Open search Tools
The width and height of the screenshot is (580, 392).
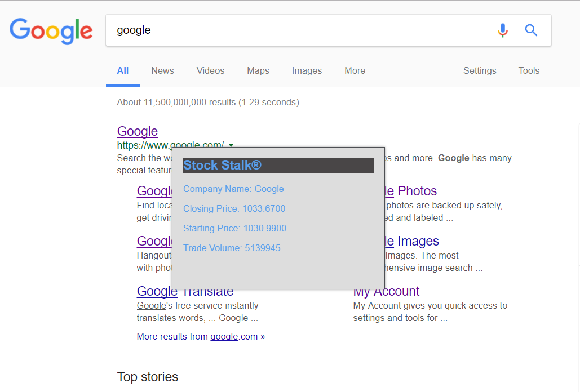pos(529,70)
